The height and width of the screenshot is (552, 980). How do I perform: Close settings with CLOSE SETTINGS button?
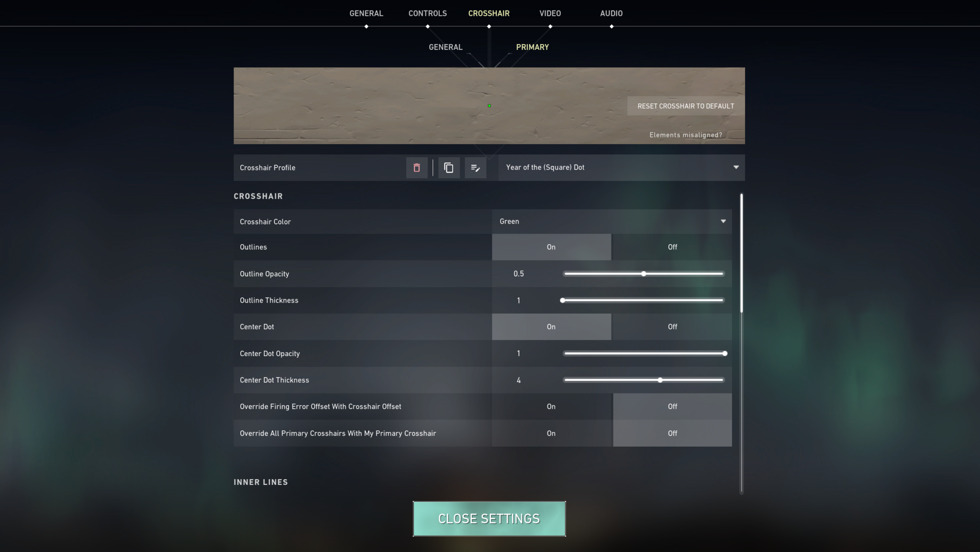click(x=490, y=518)
